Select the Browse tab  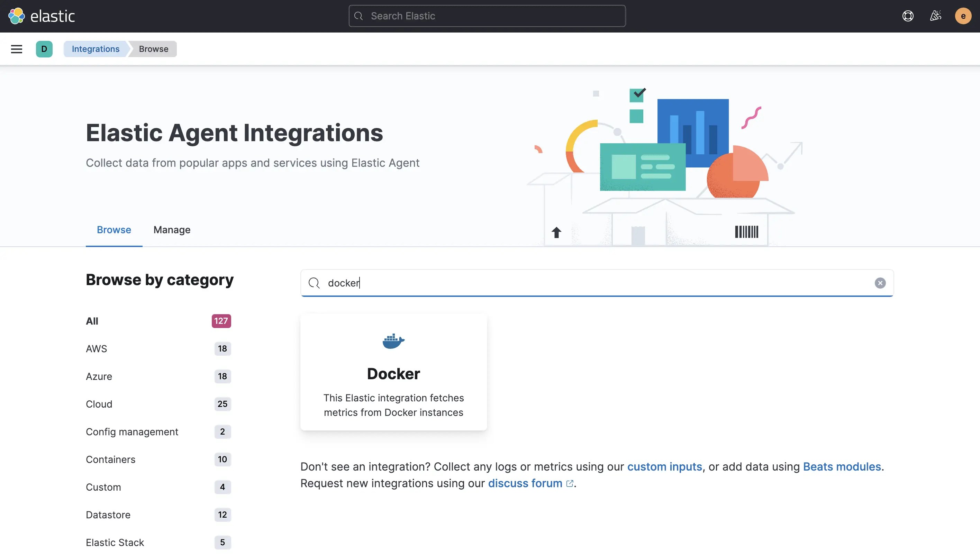(114, 229)
